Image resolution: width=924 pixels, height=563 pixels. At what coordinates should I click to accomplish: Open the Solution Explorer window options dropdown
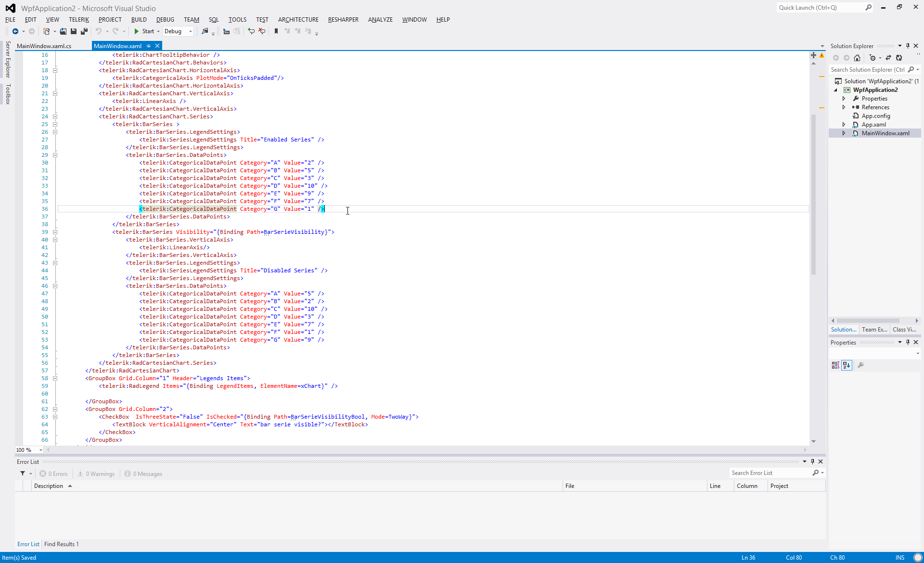tap(900, 46)
